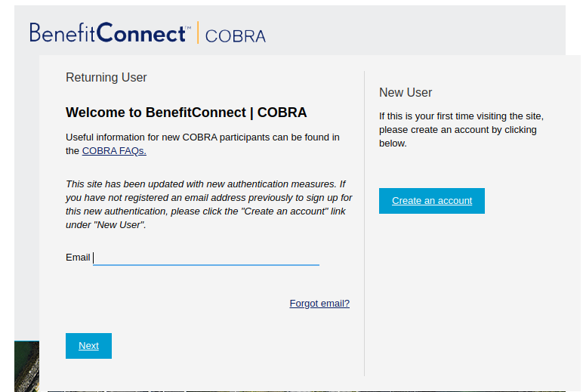The height and width of the screenshot is (392, 583).
Task: Click the New User heading
Action: click(x=406, y=92)
